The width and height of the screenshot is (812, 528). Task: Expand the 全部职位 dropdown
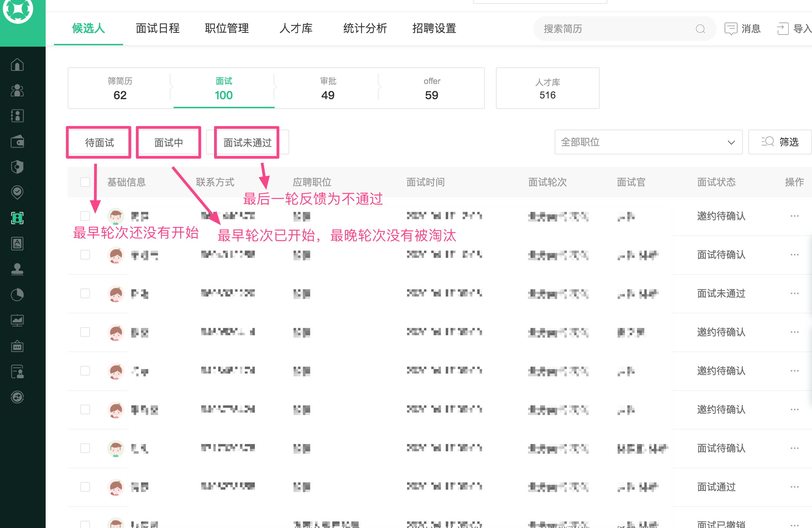tap(648, 142)
